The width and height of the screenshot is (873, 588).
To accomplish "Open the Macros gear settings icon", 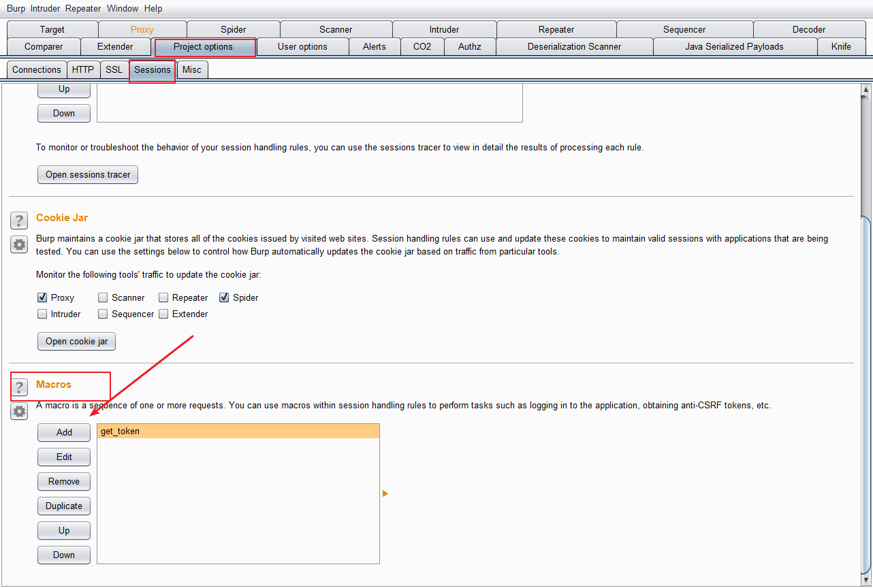I will [19, 411].
